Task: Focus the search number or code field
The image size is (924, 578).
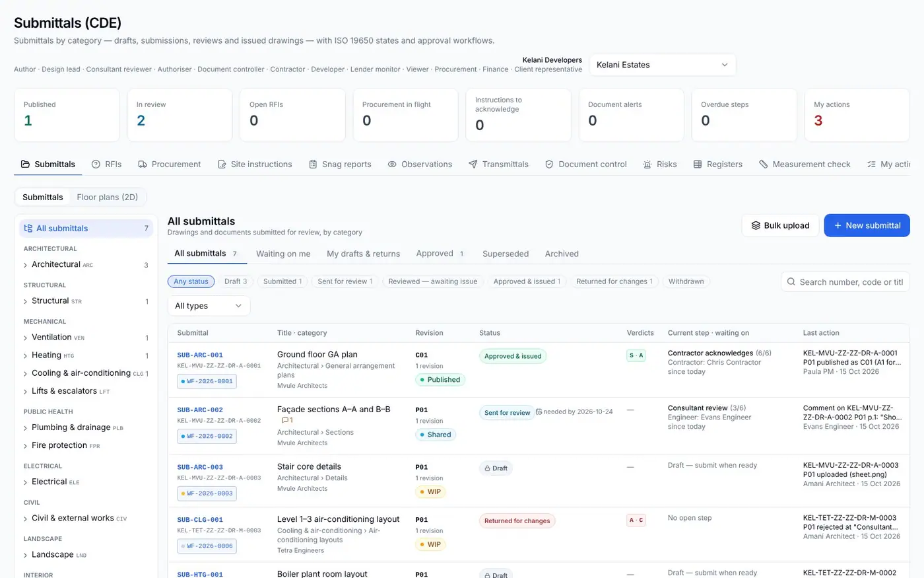Action: pos(845,282)
